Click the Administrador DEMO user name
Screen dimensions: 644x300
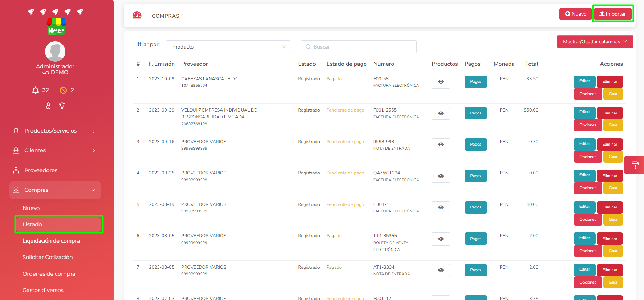click(x=55, y=69)
